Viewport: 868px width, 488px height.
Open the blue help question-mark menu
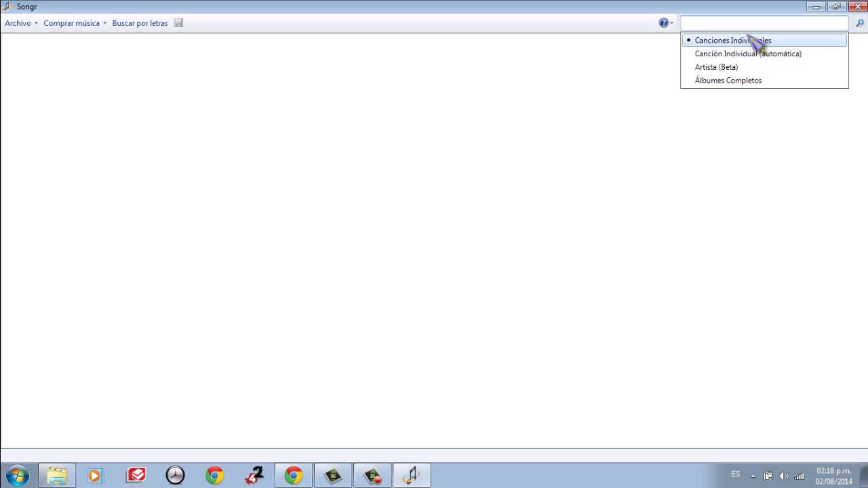coord(665,23)
